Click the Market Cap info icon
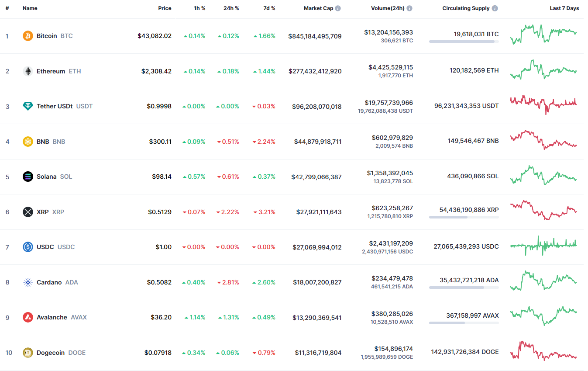 click(x=338, y=8)
